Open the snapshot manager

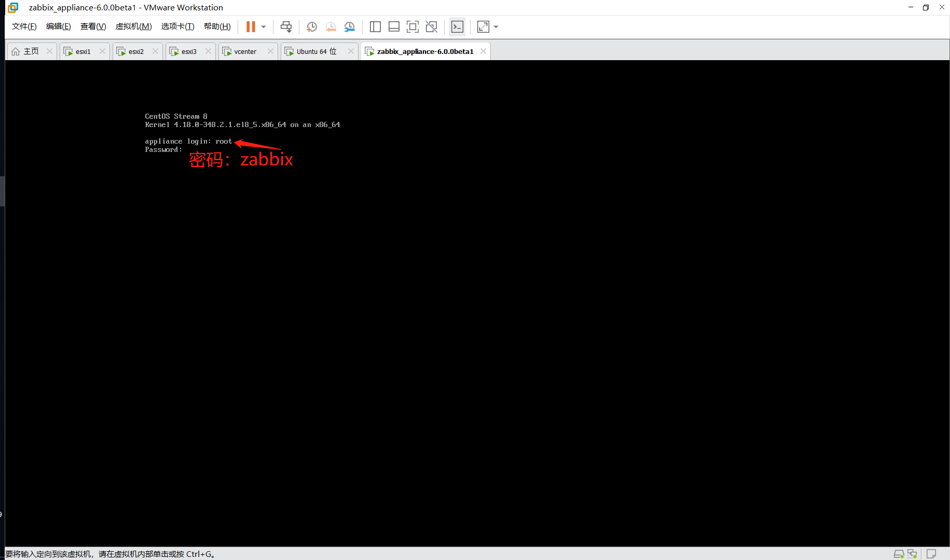click(x=350, y=26)
